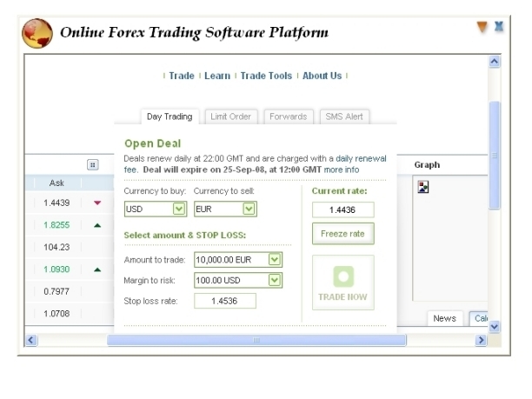
Task: Click the Open Deal heading
Action: coord(153,143)
